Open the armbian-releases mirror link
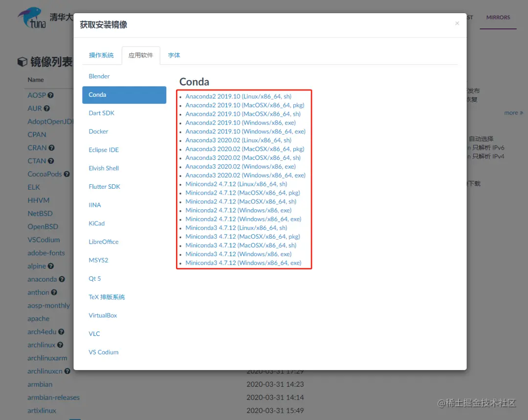This screenshot has height=420, width=528. (x=54, y=398)
